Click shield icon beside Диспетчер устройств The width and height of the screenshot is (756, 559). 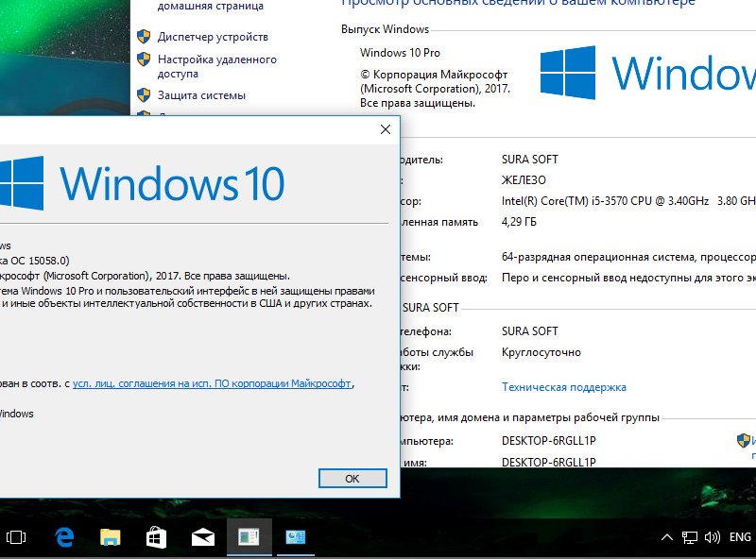point(144,37)
